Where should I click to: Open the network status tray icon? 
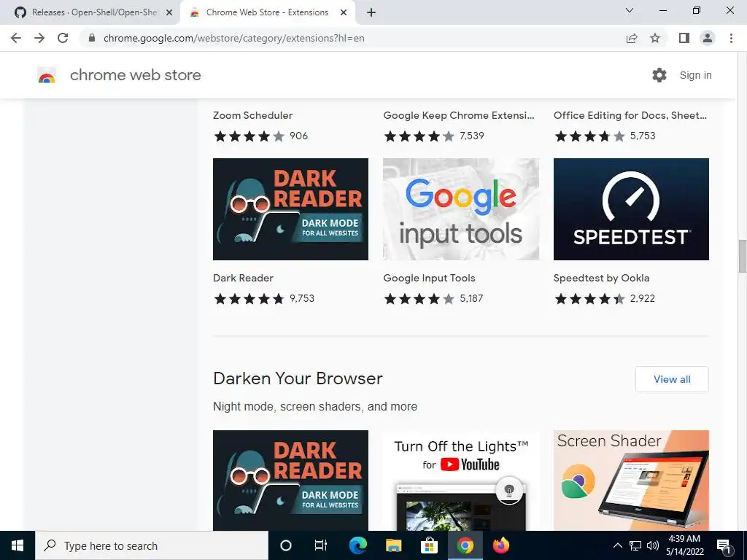635,545
